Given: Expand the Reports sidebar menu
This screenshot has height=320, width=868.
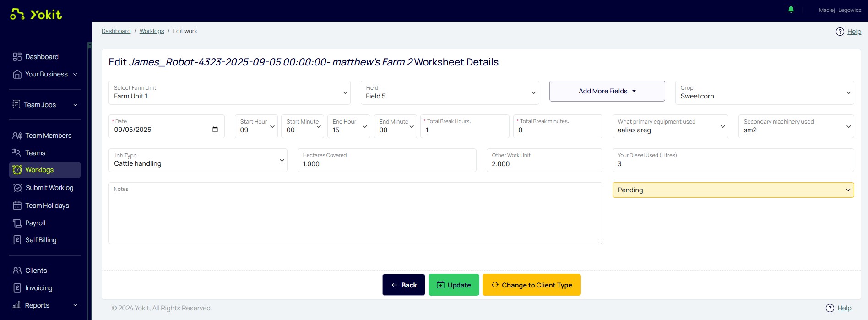Looking at the screenshot, I should (45, 305).
